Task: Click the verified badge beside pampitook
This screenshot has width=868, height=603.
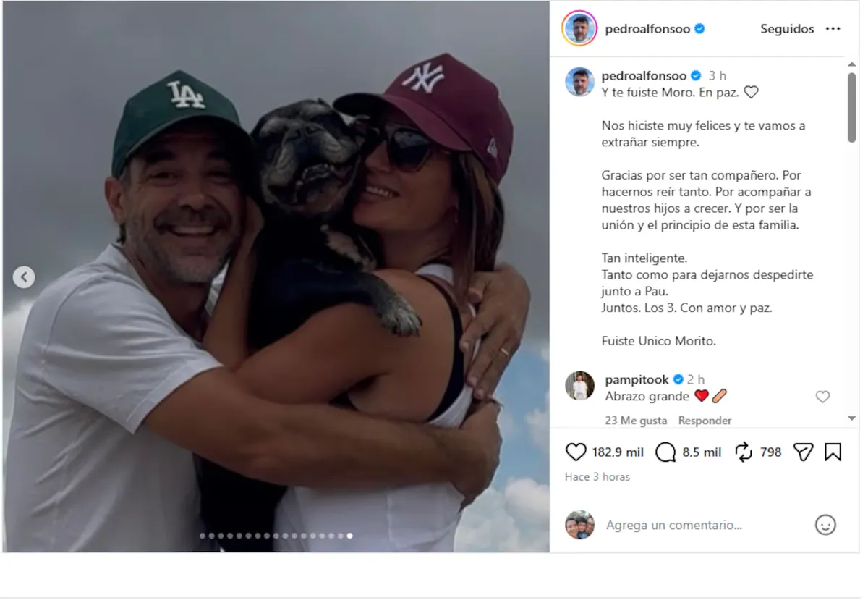Action: point(678,378)
